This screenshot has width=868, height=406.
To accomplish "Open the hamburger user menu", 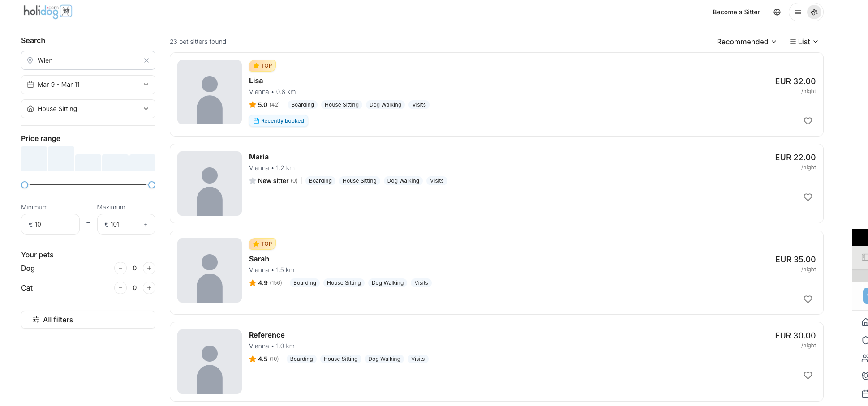I will pyautogui.click(x=798, y=12).
